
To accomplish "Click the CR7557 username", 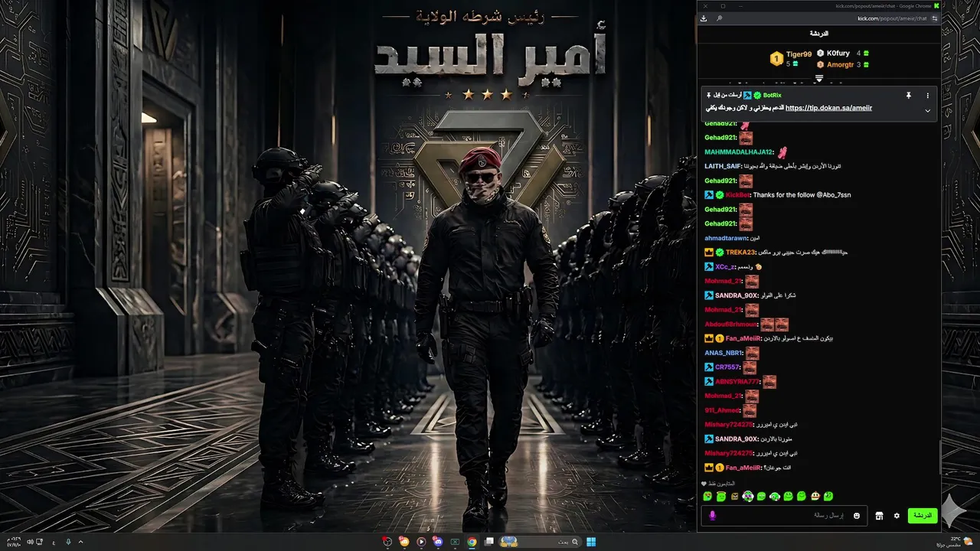I will pyautogui.click(x=727, y=367).
